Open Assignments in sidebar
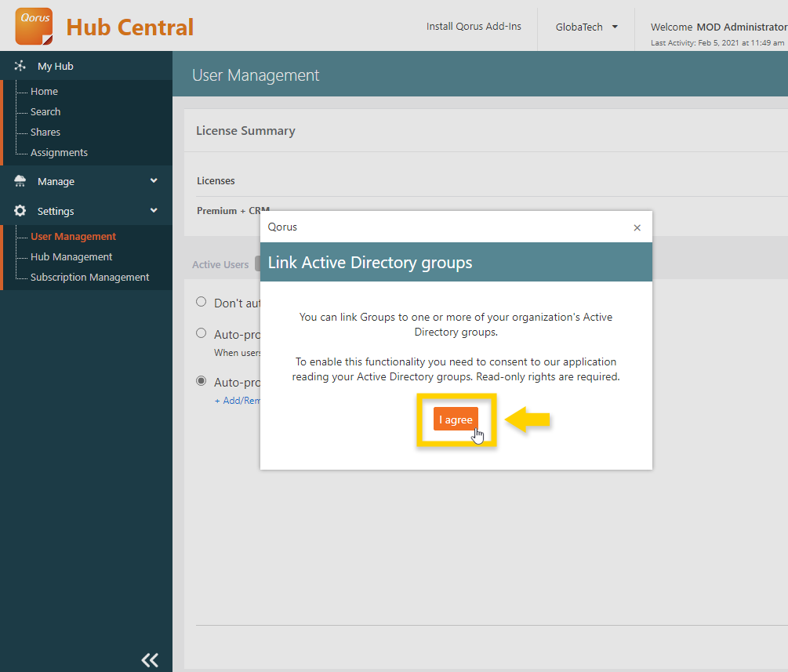This screenshot has height=672, width=788. tap(59, 152)
